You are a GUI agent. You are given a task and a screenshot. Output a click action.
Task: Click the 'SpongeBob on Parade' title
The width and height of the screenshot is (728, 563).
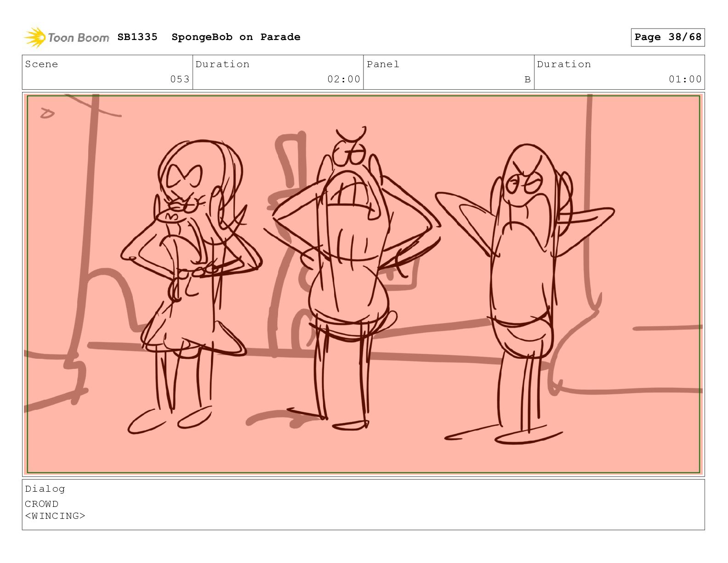pos(236,37)
